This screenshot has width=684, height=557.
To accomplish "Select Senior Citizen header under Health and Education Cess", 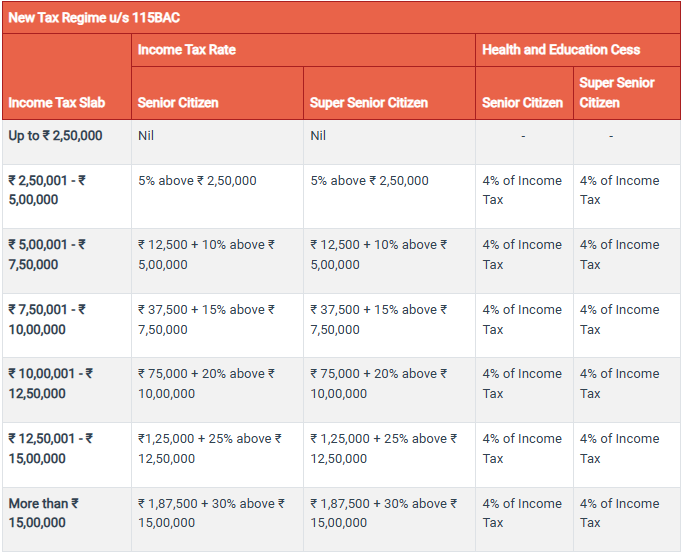I will 522,103.
